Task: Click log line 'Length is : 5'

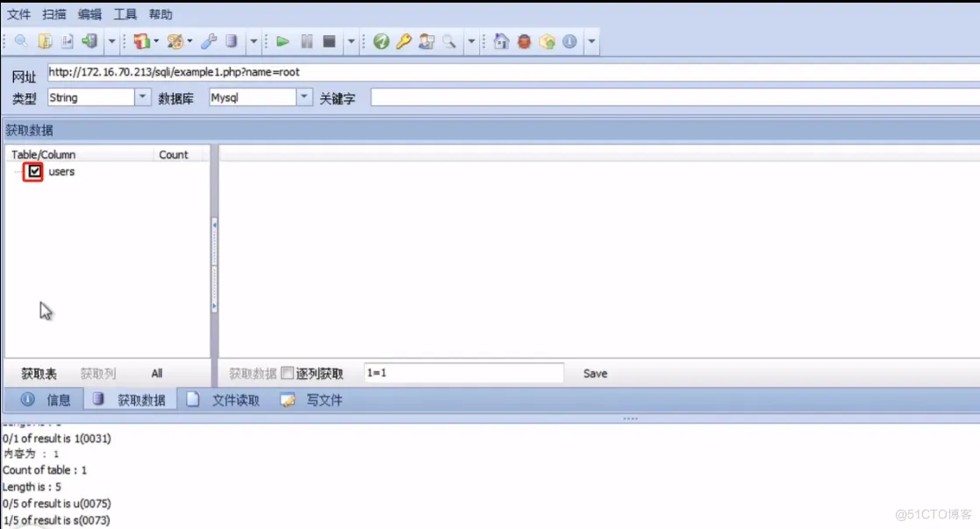Action: click(32, 487)
